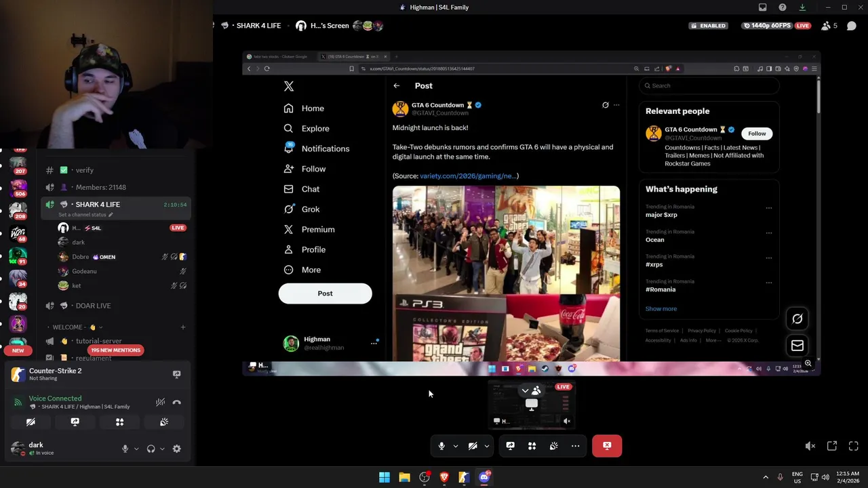868x488 pixels.
Task: Show voice members list (5 users)
Action: tap(829, 26)
